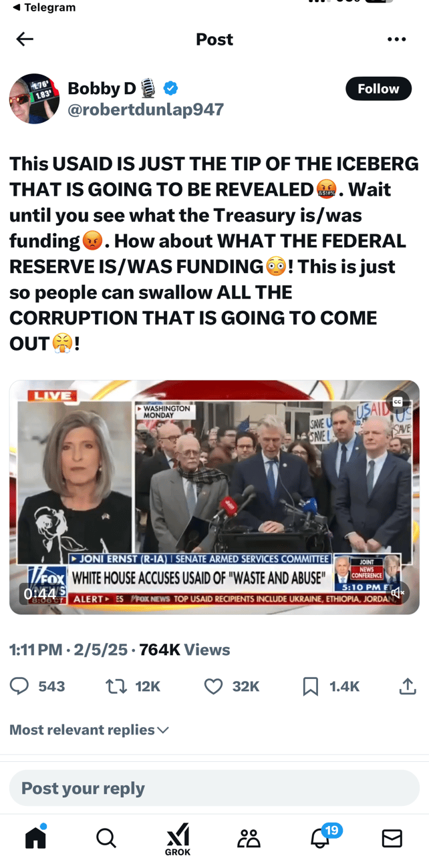The height and width of the screenshot is (868, 429).
Task: Open the Search tab
Action: (106, 838)
